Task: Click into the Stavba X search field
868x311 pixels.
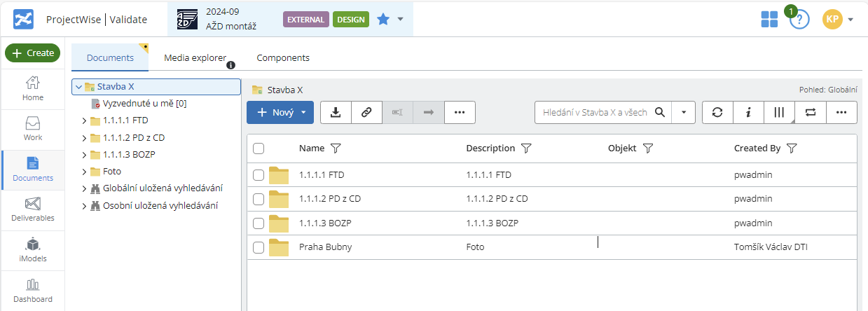Action: [594, 112]
